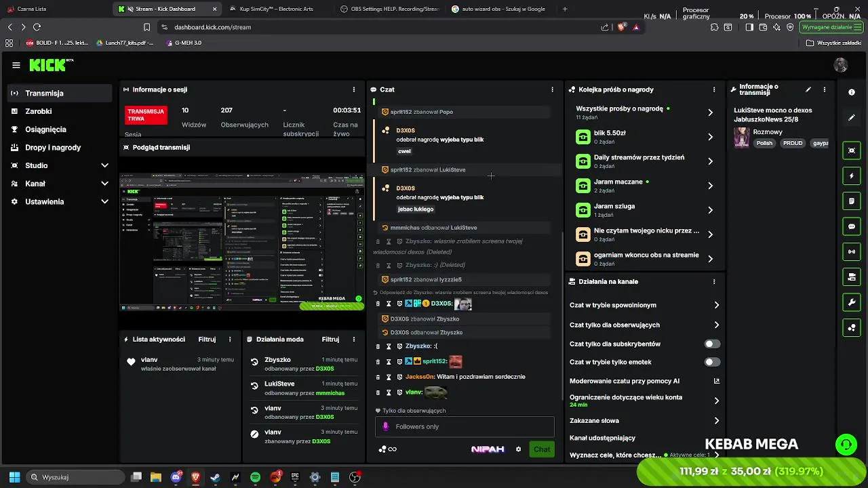Open Dropy i nagrody in the sidebar
This screenshot has height=488, width=868.
[60, 147]
